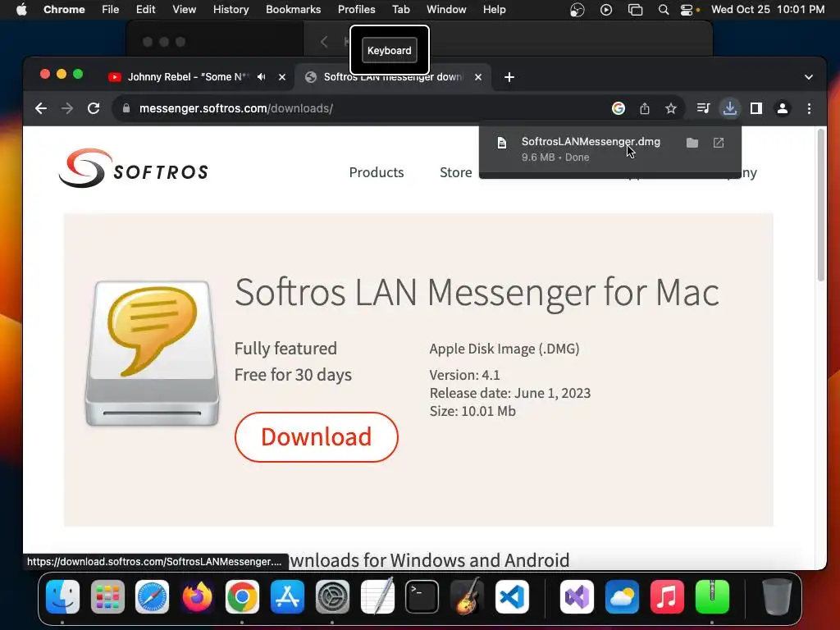Open the green archive utility in Dock

712,597
